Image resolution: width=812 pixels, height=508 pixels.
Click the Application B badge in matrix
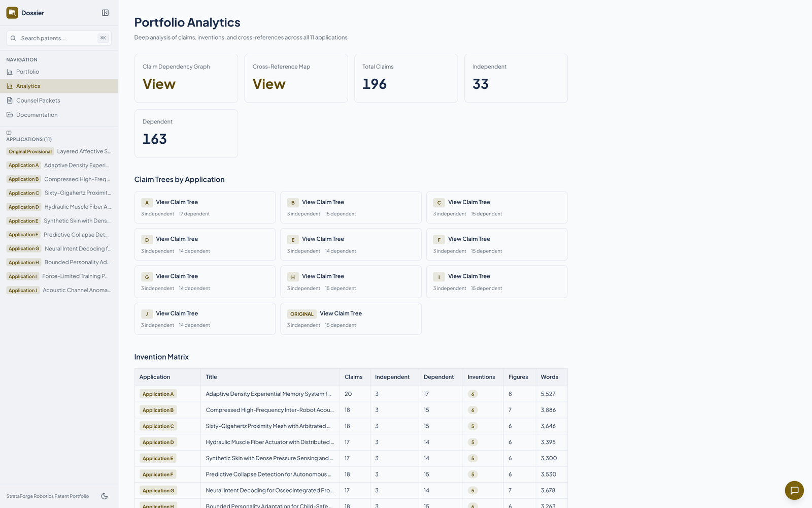(158, 410)
